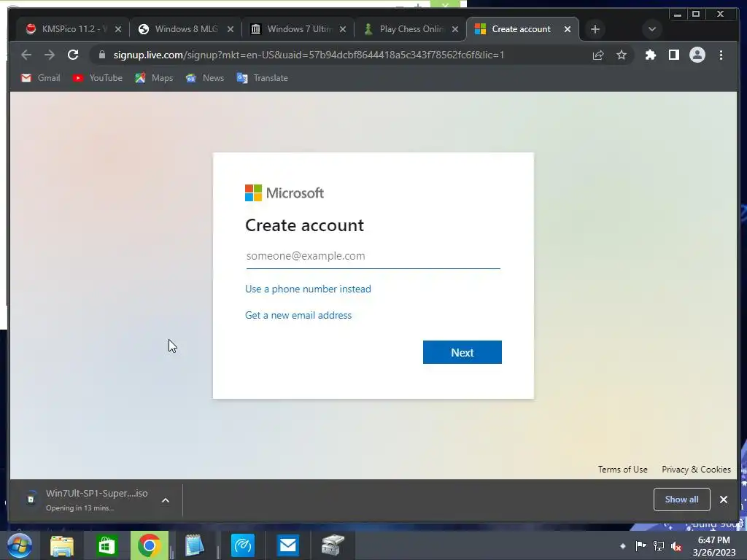Close the Create account tab

pyautogui.click(x=568, y=29)
